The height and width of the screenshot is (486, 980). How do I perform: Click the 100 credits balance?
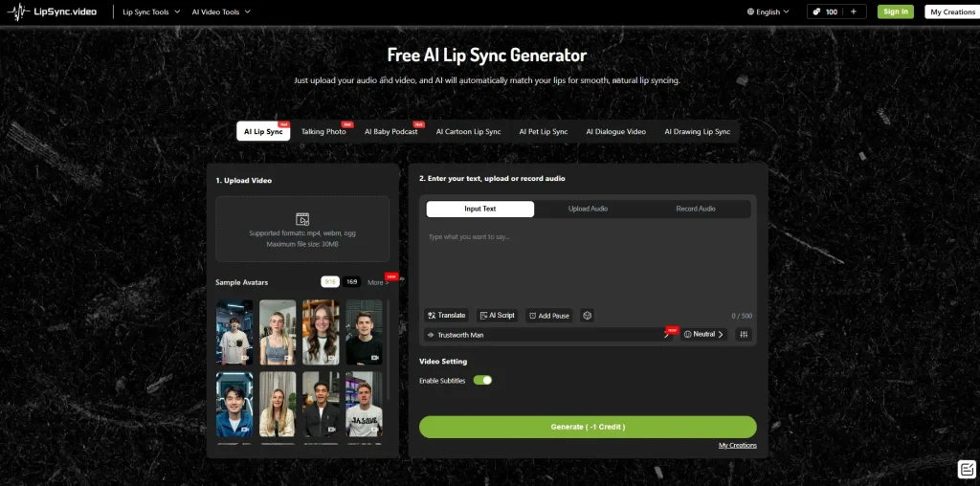832,11
